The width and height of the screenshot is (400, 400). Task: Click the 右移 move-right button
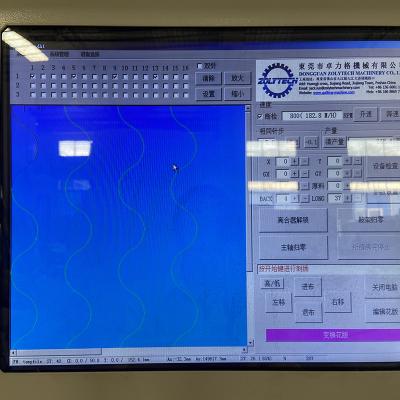point(338,302)
